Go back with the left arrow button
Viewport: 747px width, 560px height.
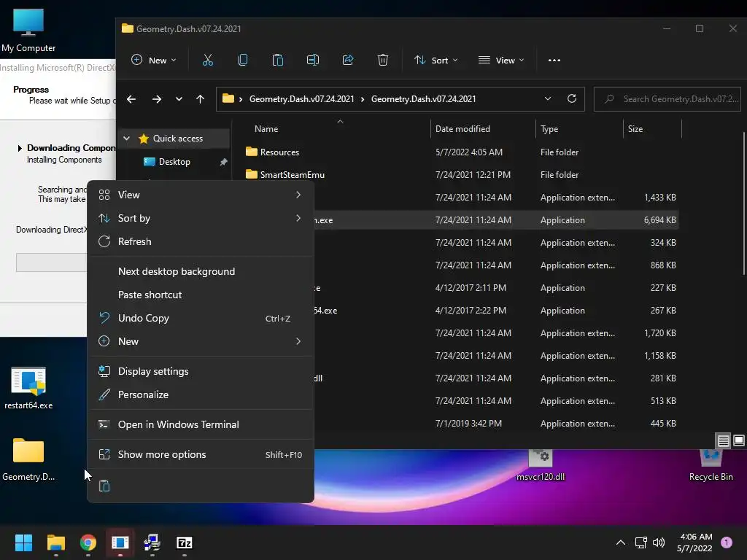(x=131, y=99)
